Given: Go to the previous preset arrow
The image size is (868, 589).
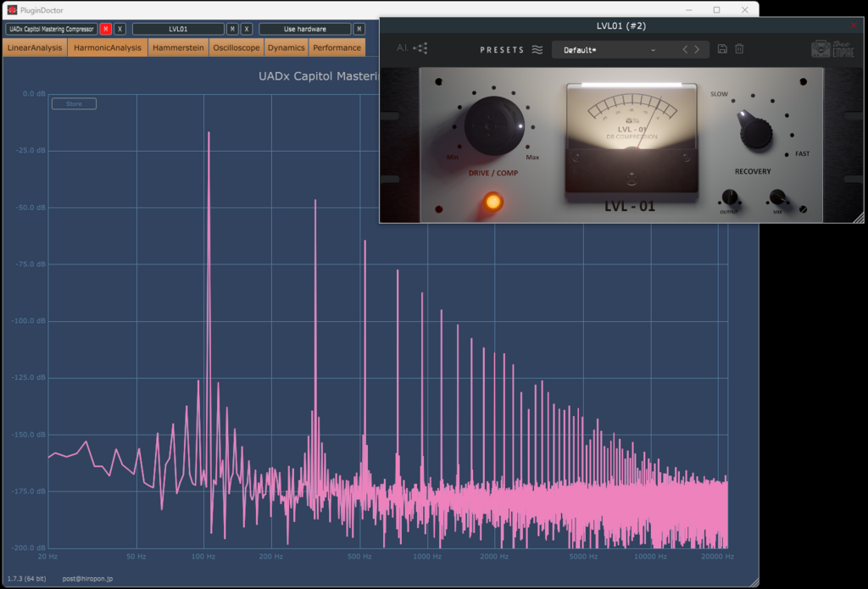Looking at the screenshot, I should (685, 49).
